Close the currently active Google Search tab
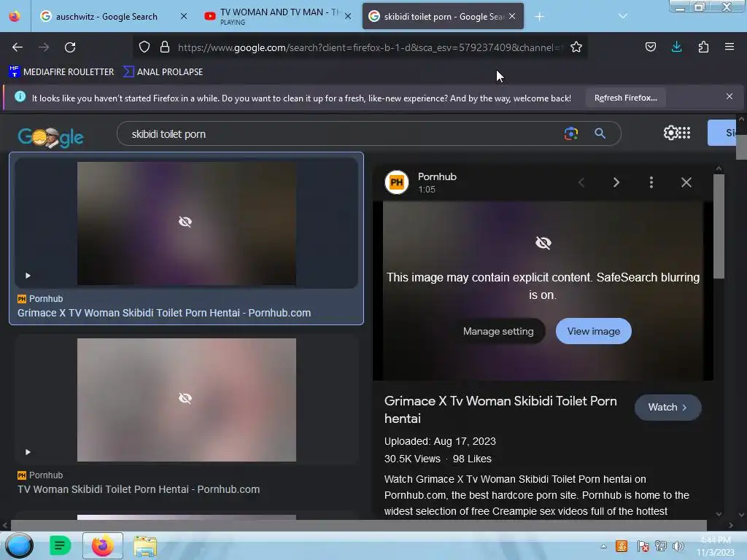The width and height of the screenshot is (747, 560). (x=512, y=16)
